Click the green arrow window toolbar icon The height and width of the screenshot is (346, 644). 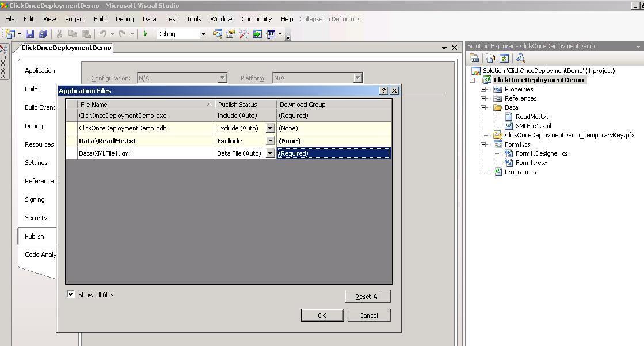pyautogui.click(x=257, y=34)
